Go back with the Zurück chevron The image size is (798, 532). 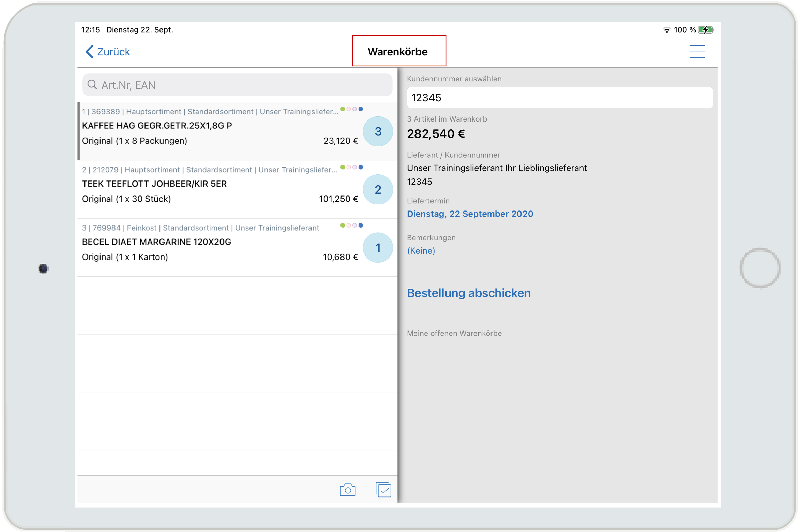click(x=89, y=52)
